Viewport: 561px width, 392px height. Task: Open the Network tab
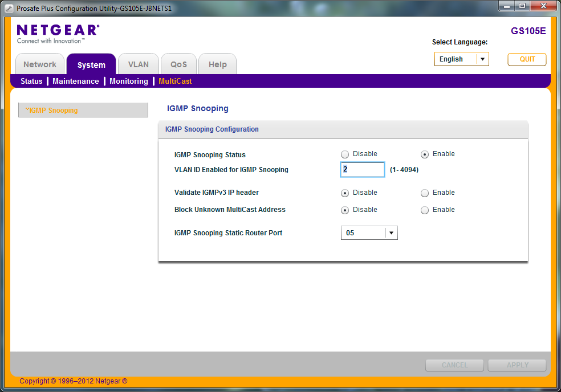coord(40,64)
